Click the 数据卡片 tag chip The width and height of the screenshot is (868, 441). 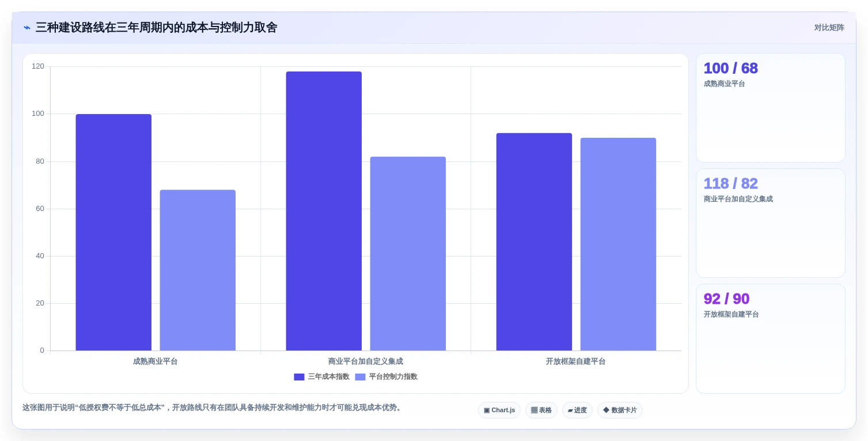coord(620,410)
